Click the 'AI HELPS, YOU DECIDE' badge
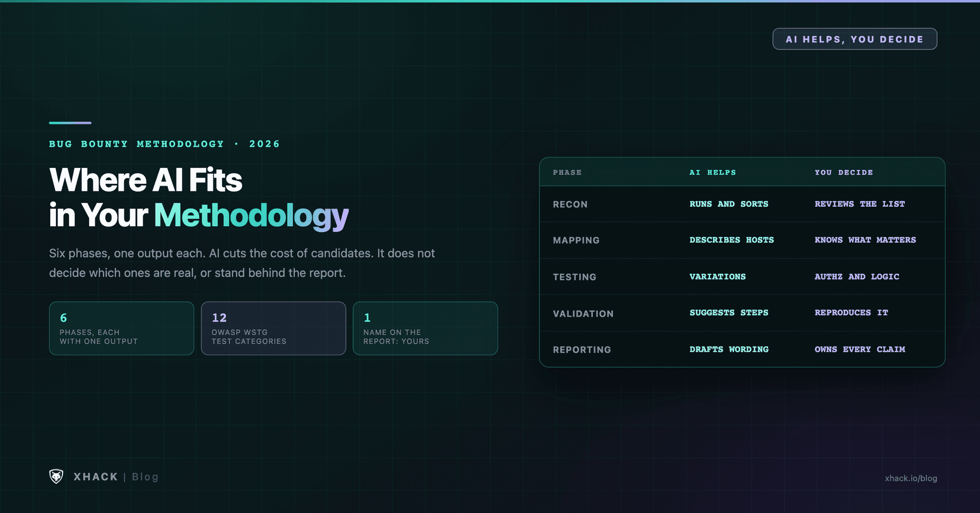 point(855,39)
